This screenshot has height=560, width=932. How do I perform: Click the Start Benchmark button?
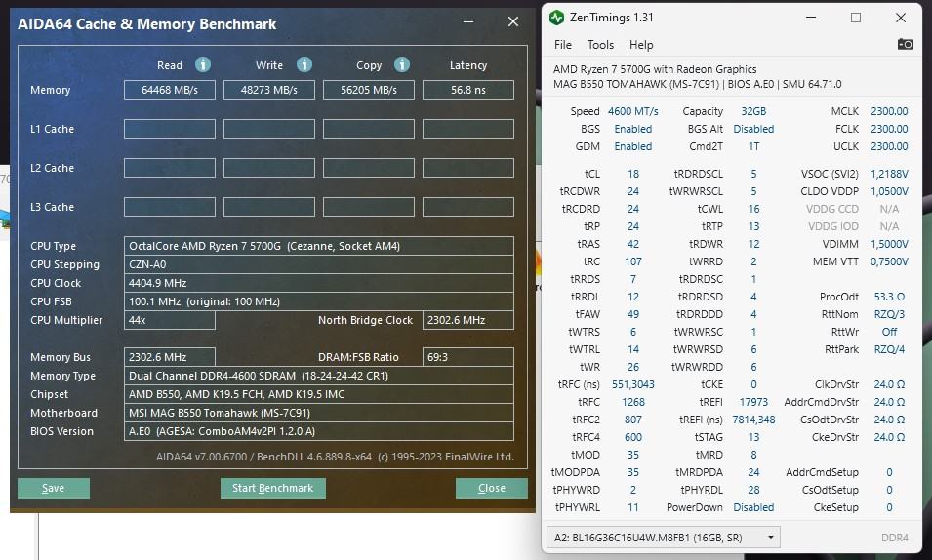273,488
